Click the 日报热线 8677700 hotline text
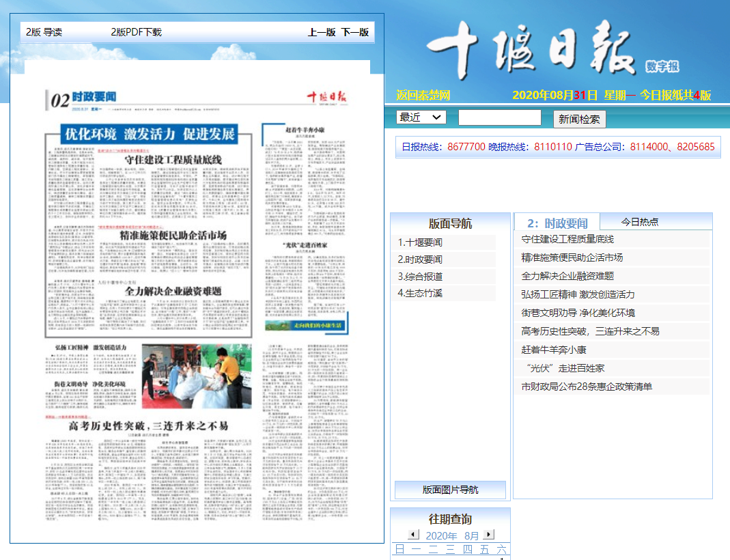This screenshot has height=560, width=730. pyautogui.click(x=443, y=147)
